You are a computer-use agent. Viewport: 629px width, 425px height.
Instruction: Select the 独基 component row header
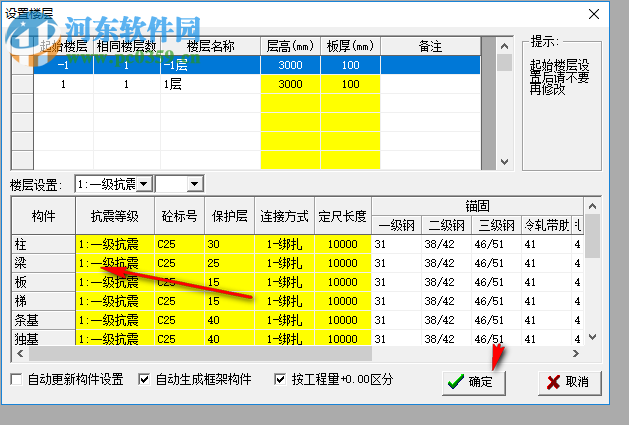click(43, 338)
